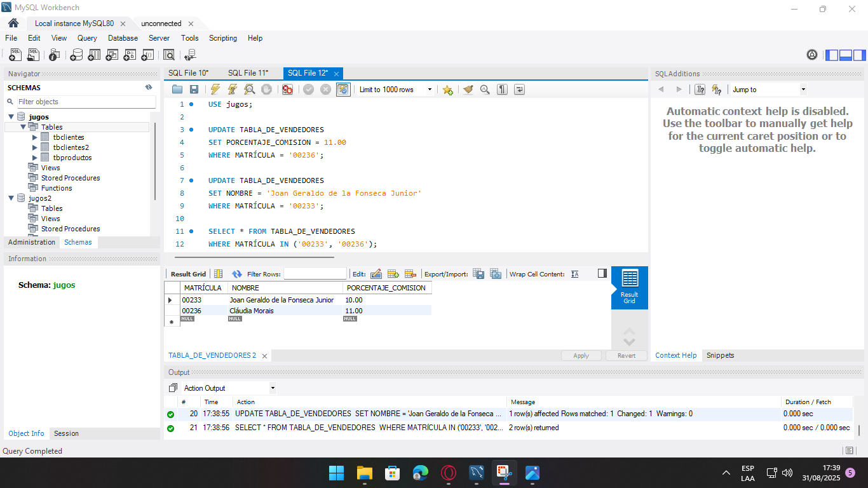Toggle invisible characters pilcrow button
Screen dimensions: 868x488
(502, 90)
